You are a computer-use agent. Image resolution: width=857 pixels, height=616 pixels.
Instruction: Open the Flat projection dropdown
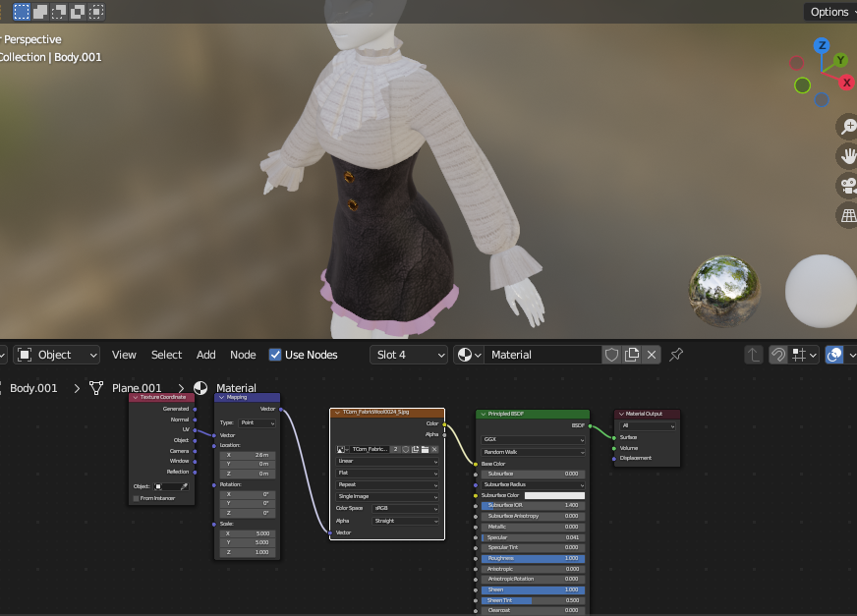[x=387, y=473]
